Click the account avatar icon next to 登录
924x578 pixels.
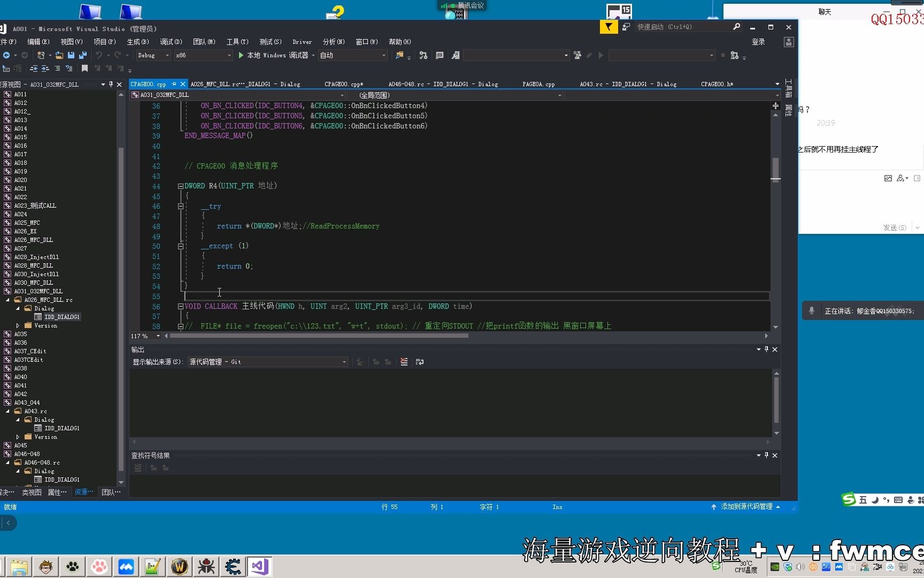(789, 42)
